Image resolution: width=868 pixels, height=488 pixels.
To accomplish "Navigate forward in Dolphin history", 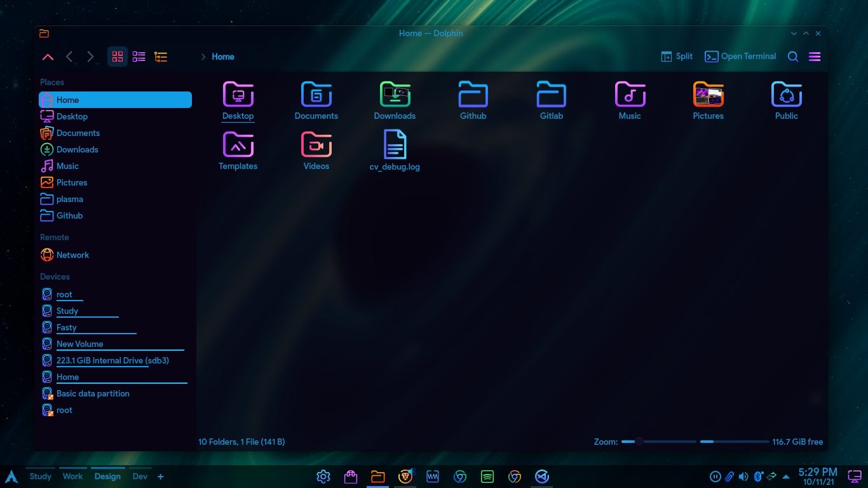I will pyautogui.click(x=90, y=57).
